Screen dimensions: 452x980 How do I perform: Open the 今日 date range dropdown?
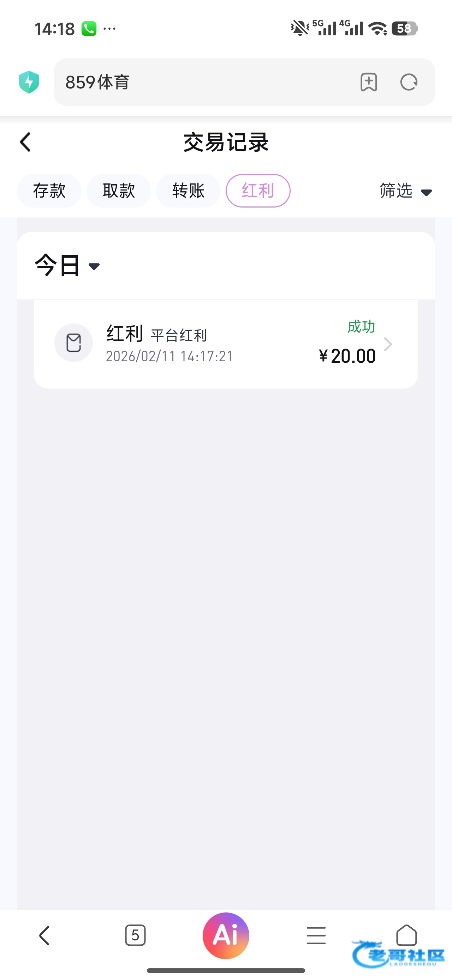click(67, 266)
